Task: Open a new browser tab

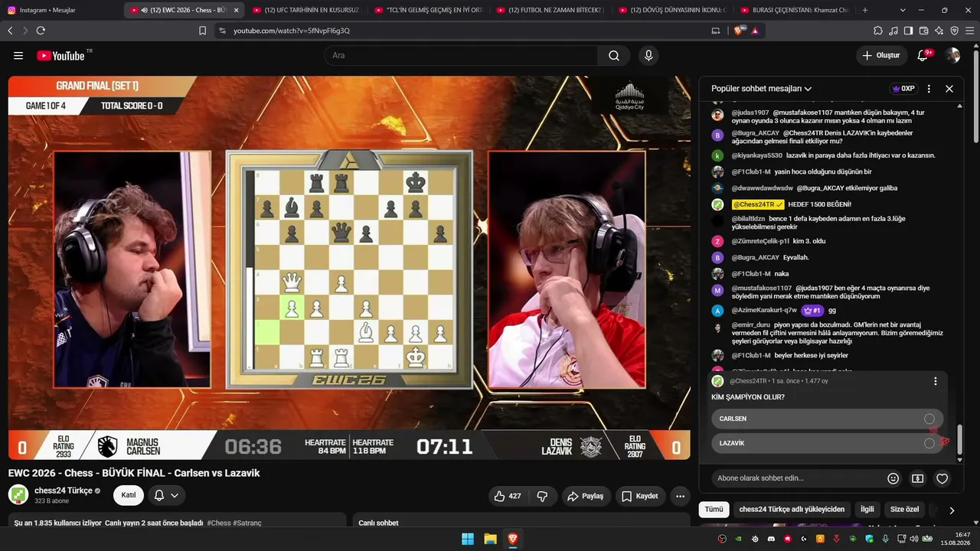Action: [x=865, y=10]
